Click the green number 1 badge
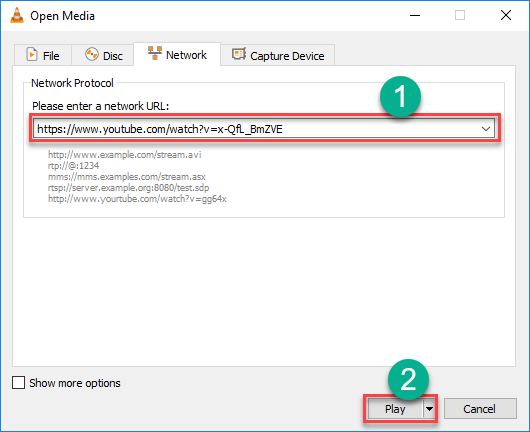 coord(400,97)
